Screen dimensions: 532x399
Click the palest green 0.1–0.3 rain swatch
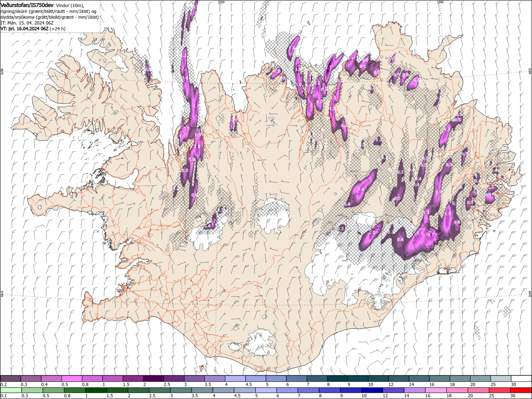(11, 390)
